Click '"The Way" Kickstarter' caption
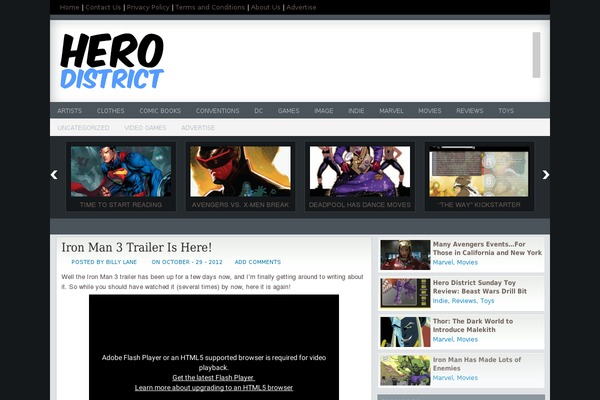The width and height of the screenshot is (600, 400). pyautogui.click(x=479, y=205)
